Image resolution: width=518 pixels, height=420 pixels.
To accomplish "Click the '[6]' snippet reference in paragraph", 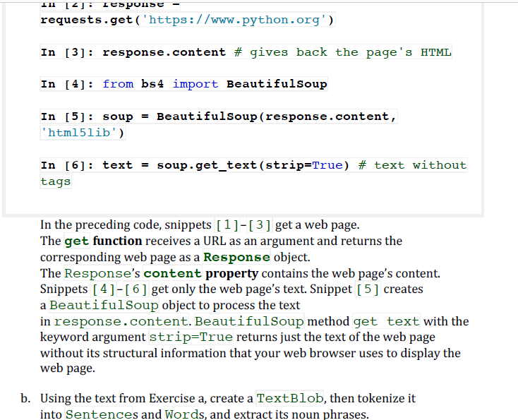I will (136, 289).
